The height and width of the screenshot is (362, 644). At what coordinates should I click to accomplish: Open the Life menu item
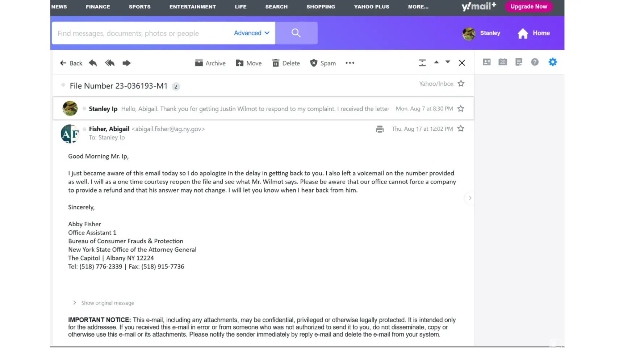click(x=241, y=7)
